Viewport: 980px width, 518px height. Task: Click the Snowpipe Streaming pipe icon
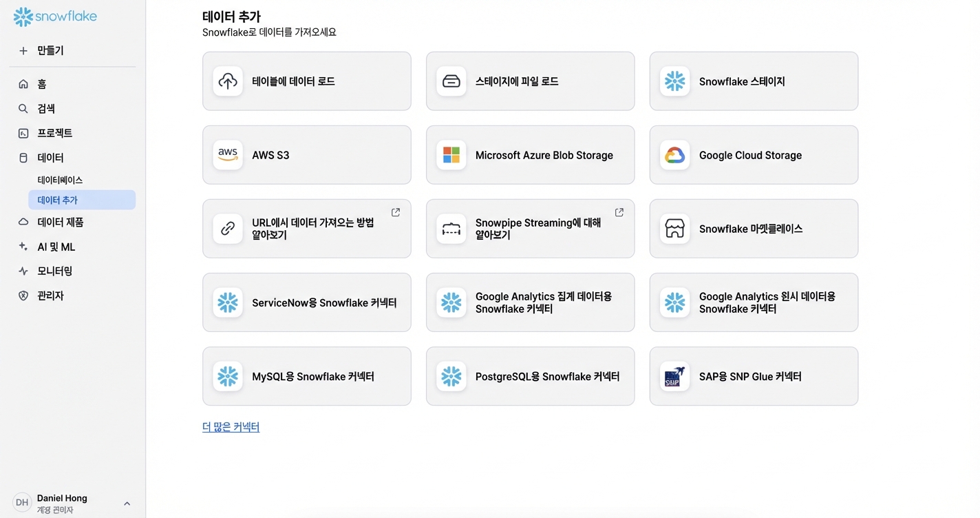point(451,229)
